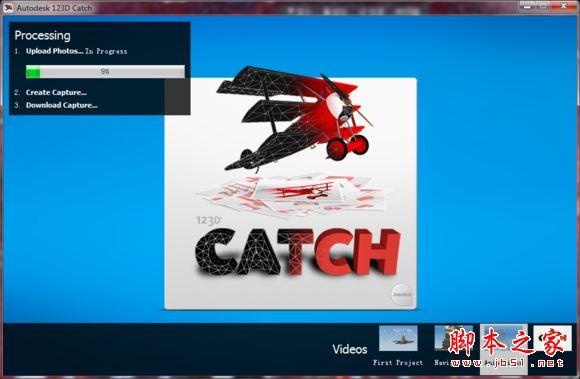Image resolution: width=580 pixels, height=379 pixels.
Task: Click the Videos label
Action: (x=350, y=349)
